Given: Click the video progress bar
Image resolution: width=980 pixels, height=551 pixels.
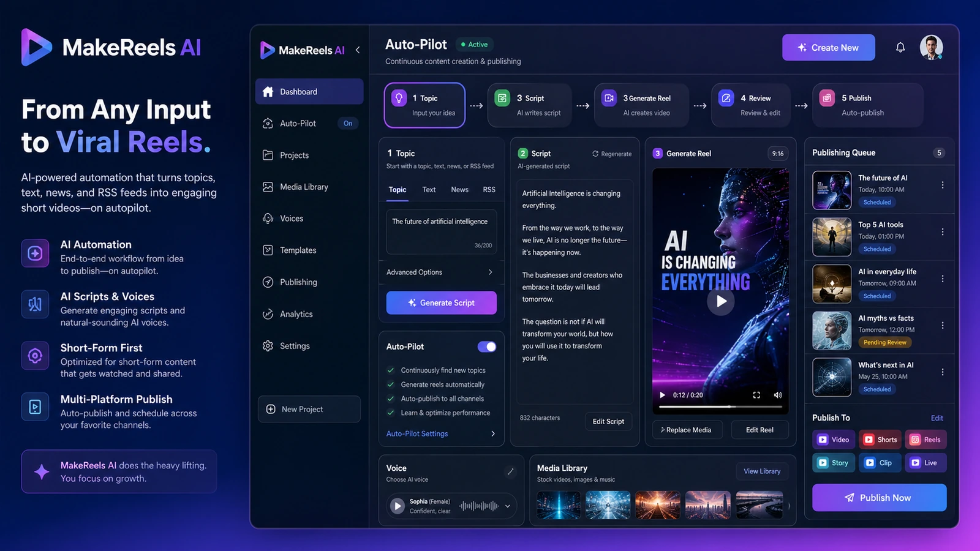Looking at the screenshot, I should point(721,407).
